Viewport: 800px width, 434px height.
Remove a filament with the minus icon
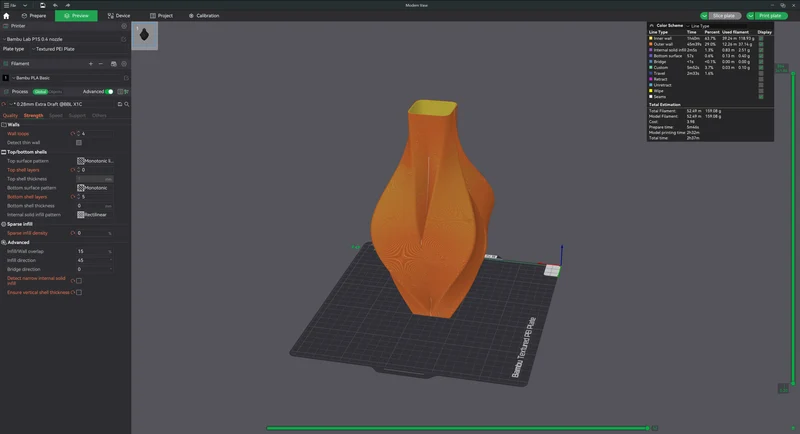tap(101, 64)
